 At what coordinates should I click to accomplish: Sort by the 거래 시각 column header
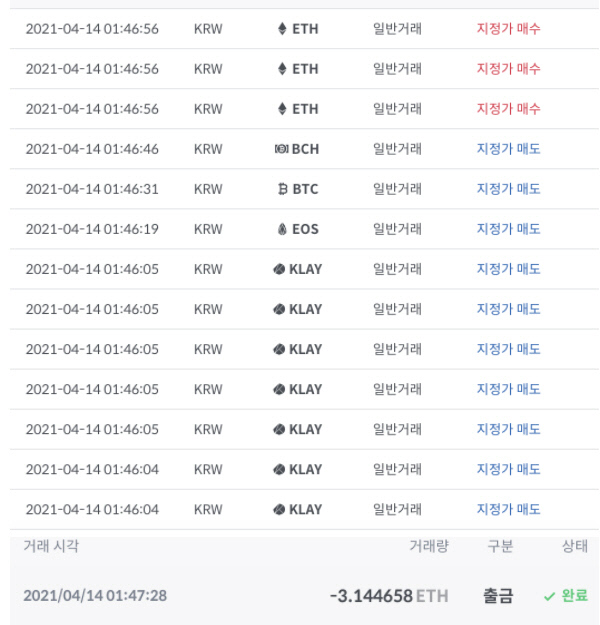click(51, 546)
